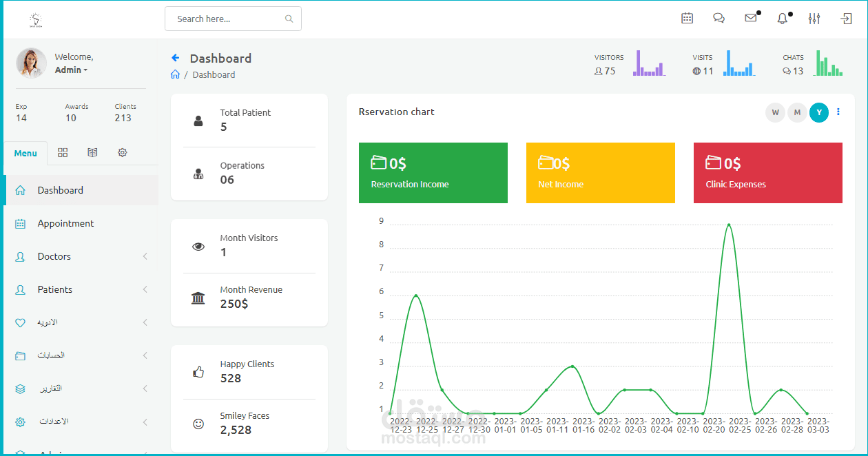Open the calendar icon in top bar
Viewport: 868px width, 456px height.
coord(687,19)
